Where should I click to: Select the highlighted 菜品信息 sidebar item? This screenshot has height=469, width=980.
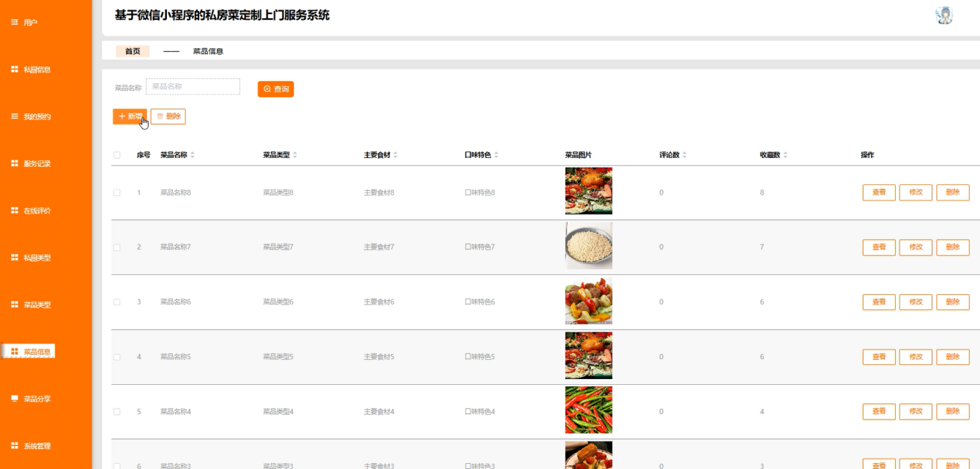pos(29,351)
